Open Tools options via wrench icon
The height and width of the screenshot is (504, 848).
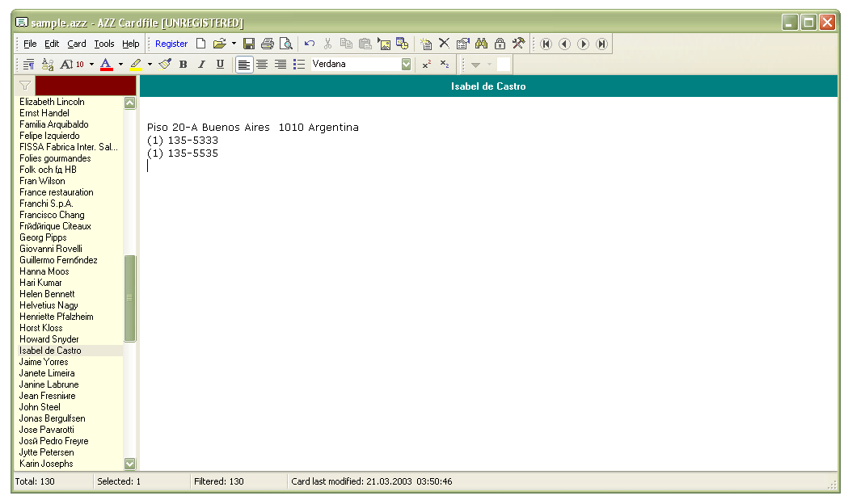517,44
